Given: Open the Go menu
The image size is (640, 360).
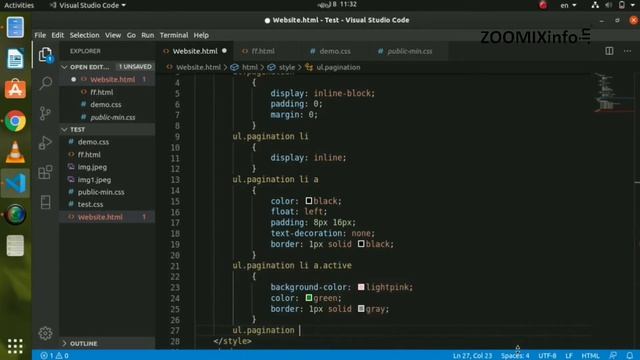Looking at the screenshot, I should click(131, 35).
